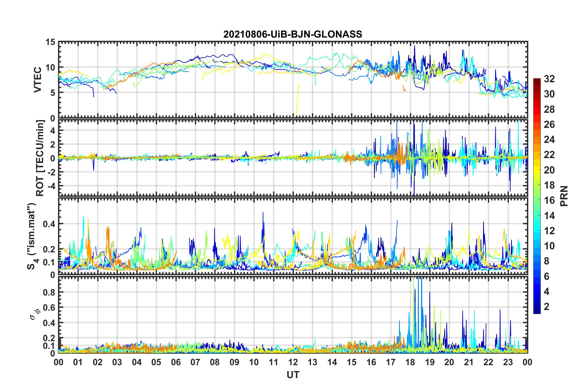This screenshot has height=392, width=586.
Task: Click ROT axis tick label -4
Action: pos(52,186)
